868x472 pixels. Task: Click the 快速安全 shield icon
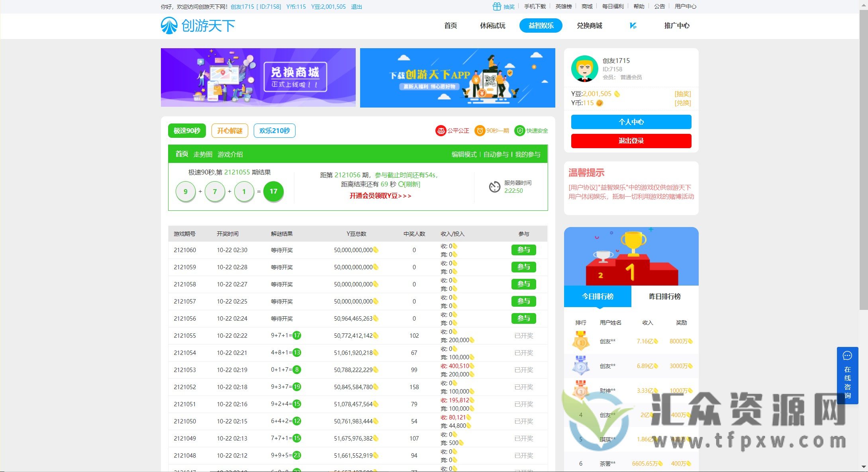(520, 131)
